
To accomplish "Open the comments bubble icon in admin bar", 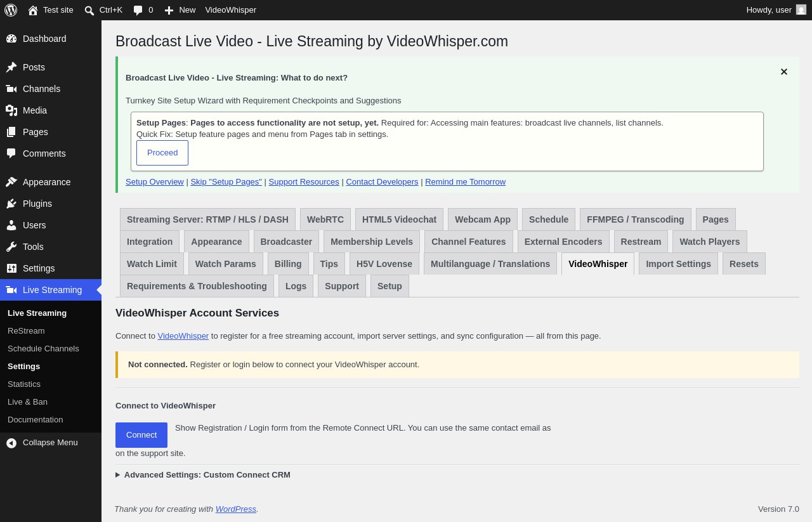I will coord(138,10).
